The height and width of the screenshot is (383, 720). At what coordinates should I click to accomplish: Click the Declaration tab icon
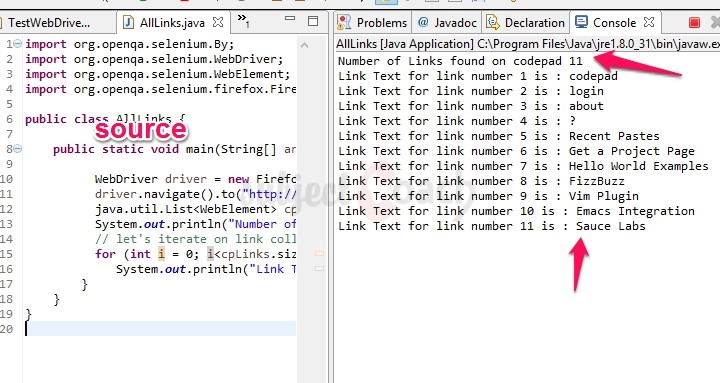(493, 22)
